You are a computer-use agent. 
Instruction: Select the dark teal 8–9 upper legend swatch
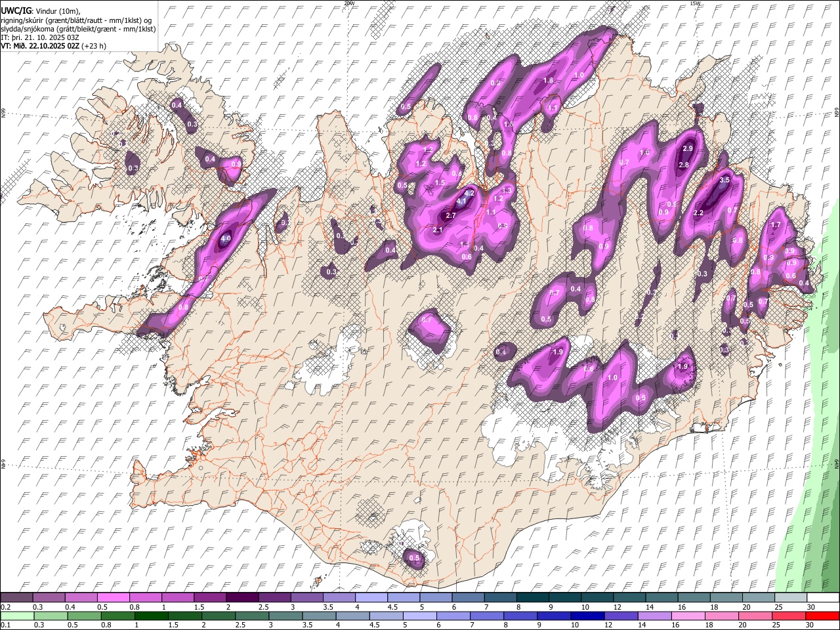click(532, 598)
